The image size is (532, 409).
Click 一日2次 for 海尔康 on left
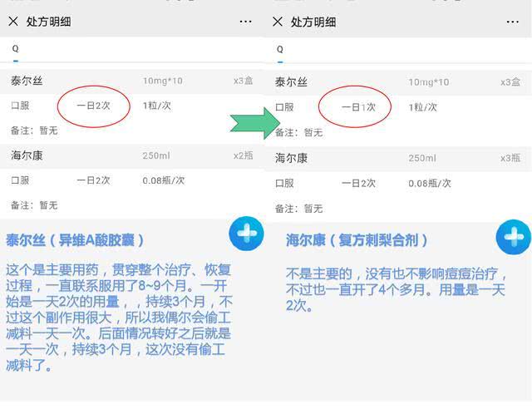pyautogui.click(x=93, y=180)
